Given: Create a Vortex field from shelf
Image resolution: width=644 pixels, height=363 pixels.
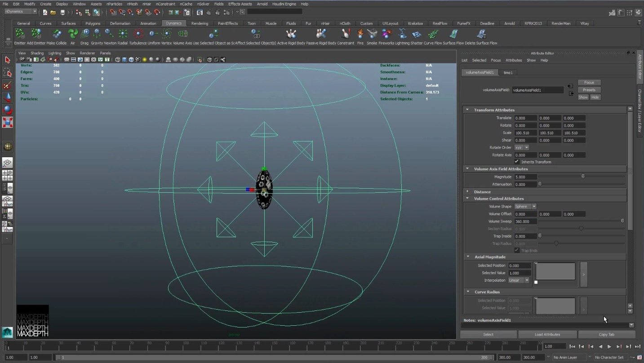Looking at the screenshot, I should (x=167, y=34).
